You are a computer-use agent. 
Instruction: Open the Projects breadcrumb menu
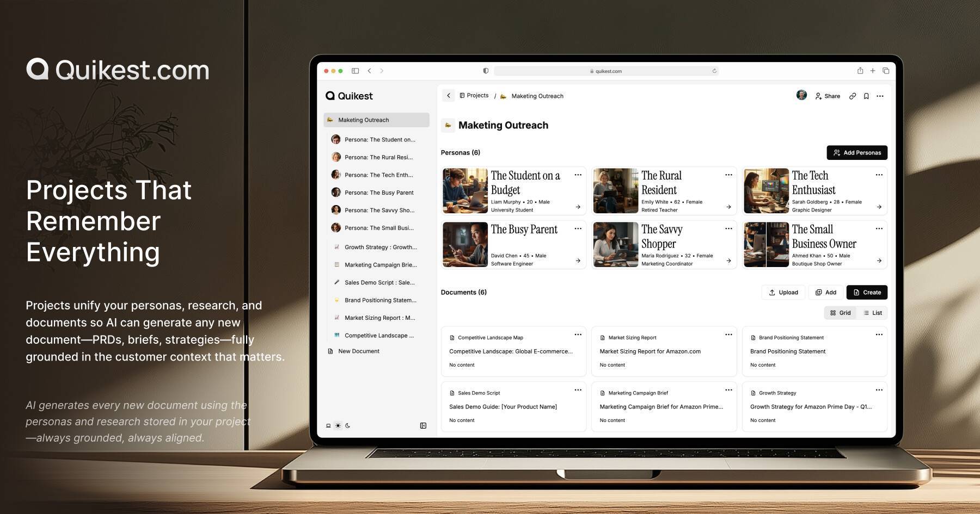click(474, 95)
